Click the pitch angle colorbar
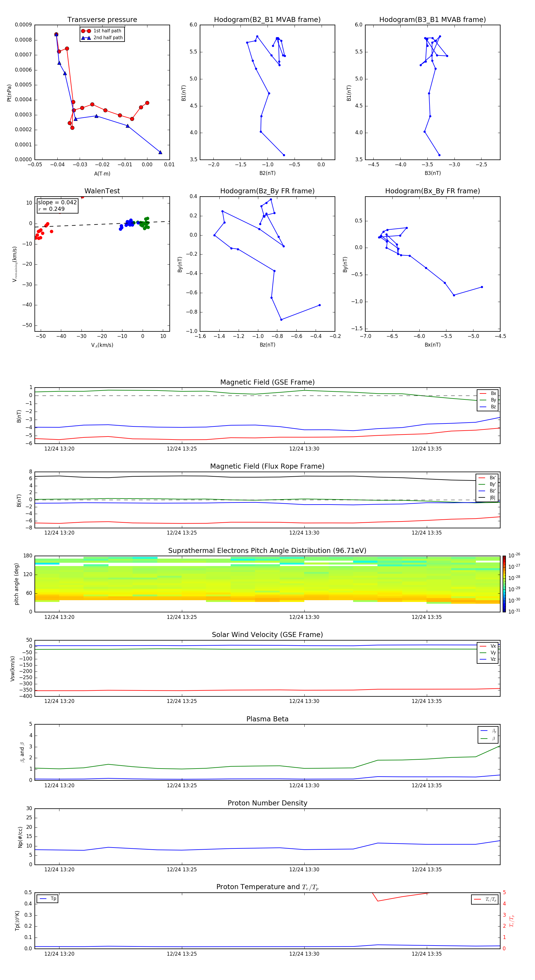 click(x=504, y=584)
